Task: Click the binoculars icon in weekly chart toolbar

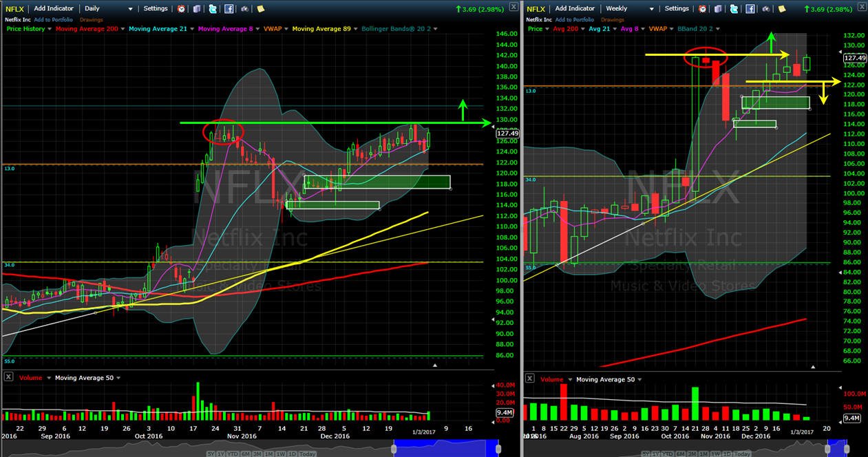Action: [x=766, y=9]
